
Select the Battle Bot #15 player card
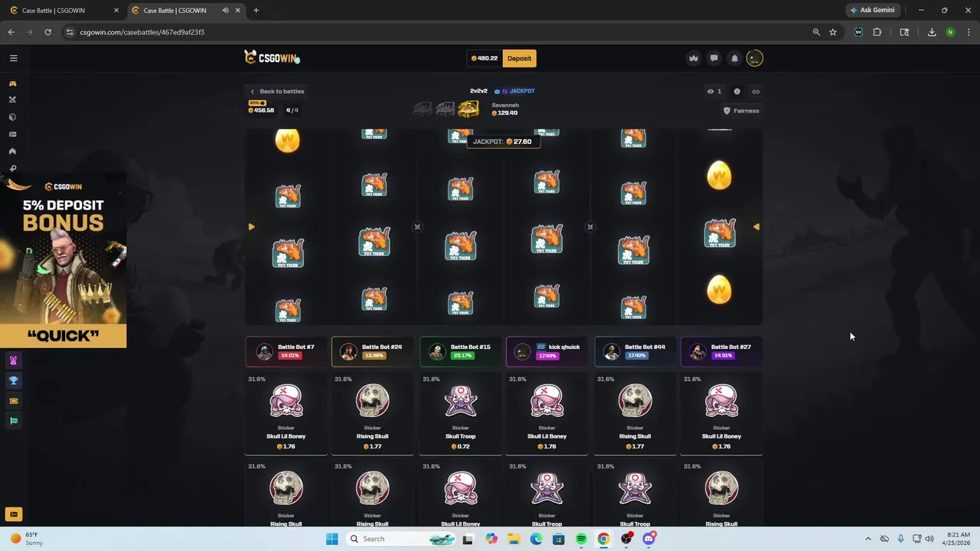460,351
